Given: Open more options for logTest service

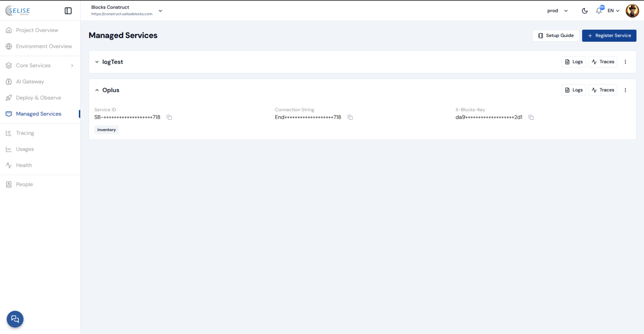Looking at the screenshot, I should (x=625, y=62).
